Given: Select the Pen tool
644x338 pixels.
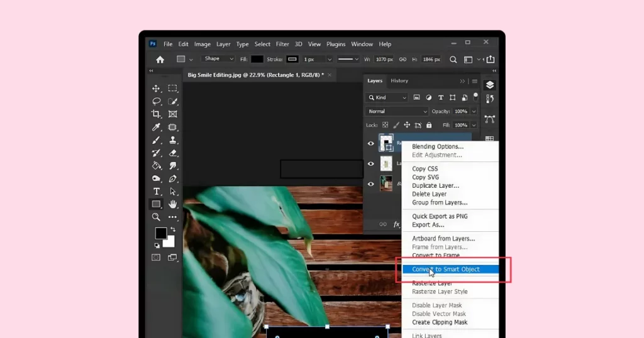Looking at the screenshot, I should coord(172,178).
